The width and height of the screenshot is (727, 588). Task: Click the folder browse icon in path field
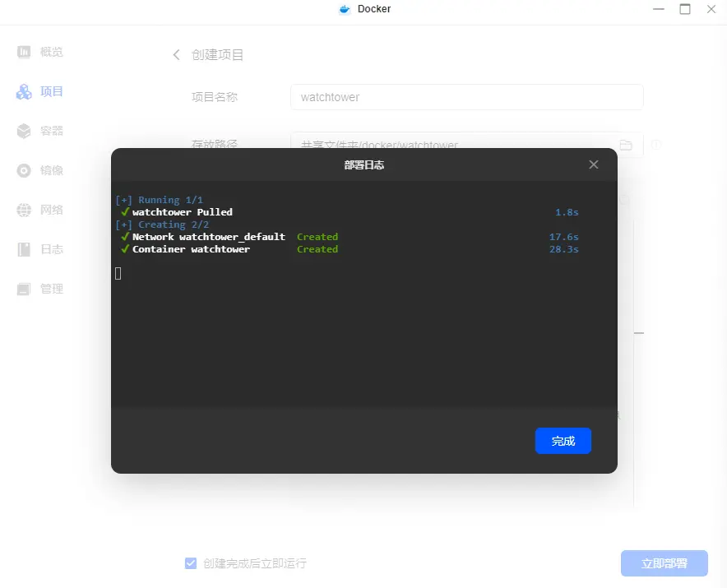[x=626, y=145]
